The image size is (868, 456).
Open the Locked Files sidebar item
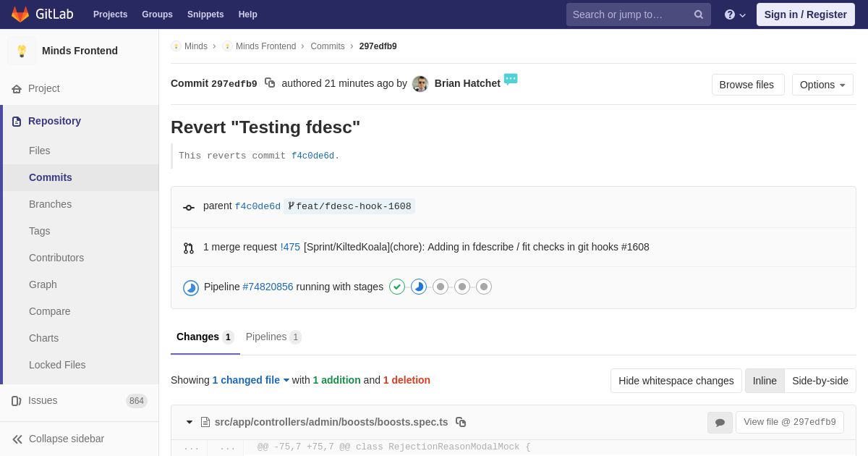(81, 365)
